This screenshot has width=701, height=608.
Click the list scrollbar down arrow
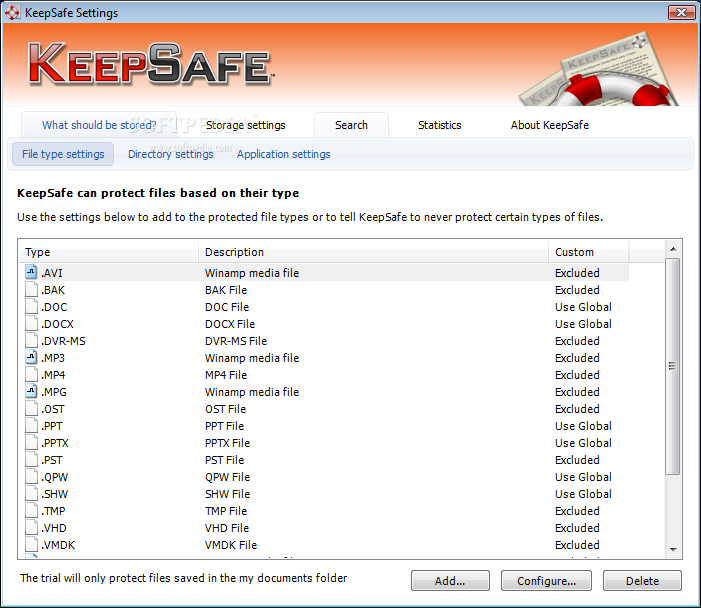[x=673, y=550]
